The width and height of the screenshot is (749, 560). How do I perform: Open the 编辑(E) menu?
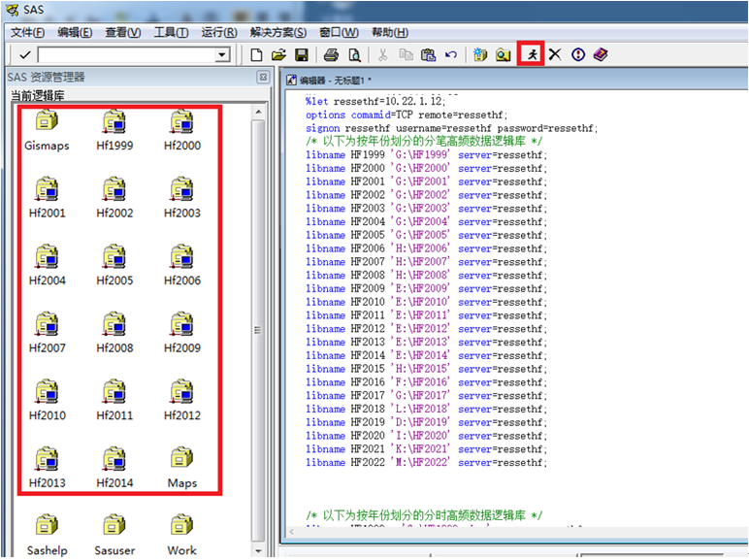tap(75, 32)
